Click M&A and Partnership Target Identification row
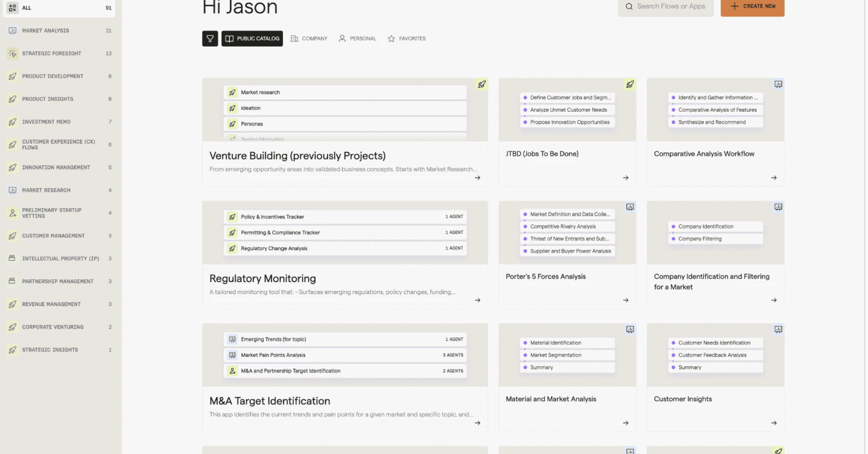The width and height of the screenshot is (868, 454). 345,371
